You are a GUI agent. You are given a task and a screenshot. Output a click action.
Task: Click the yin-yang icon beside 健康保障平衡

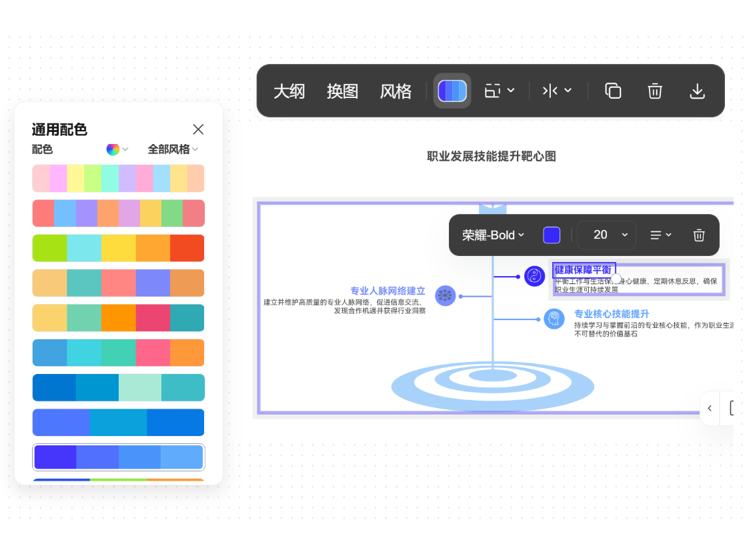pos(534,276)
